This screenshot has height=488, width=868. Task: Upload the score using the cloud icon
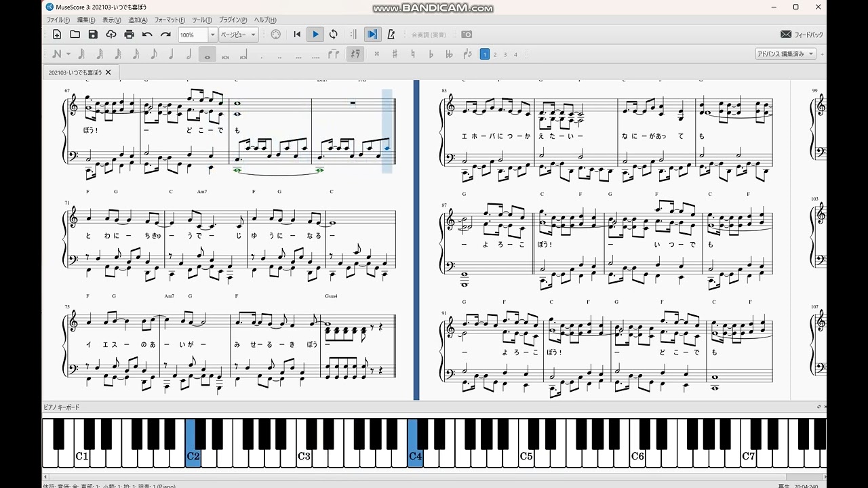point(111,35)
